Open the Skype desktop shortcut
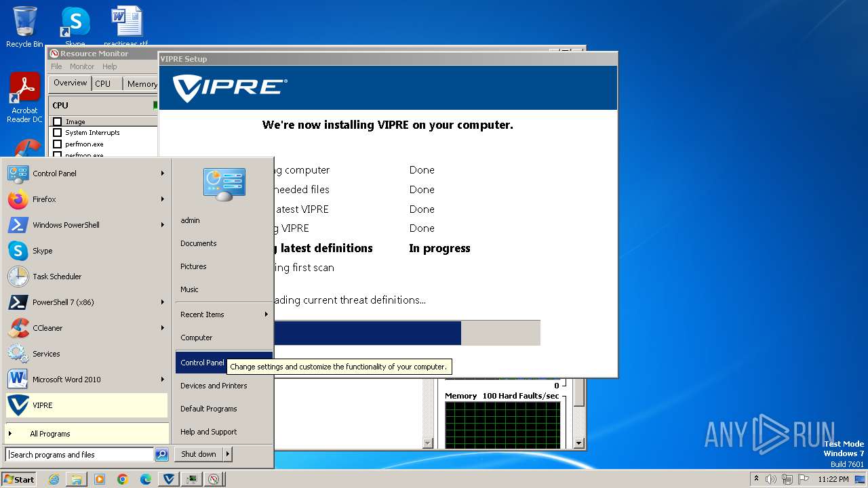 point(75,26)
